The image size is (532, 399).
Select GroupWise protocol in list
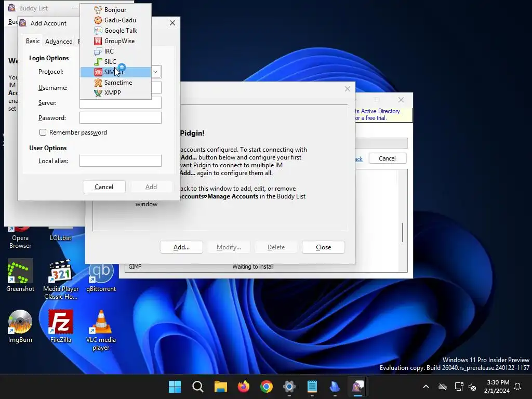coord(115,41)
